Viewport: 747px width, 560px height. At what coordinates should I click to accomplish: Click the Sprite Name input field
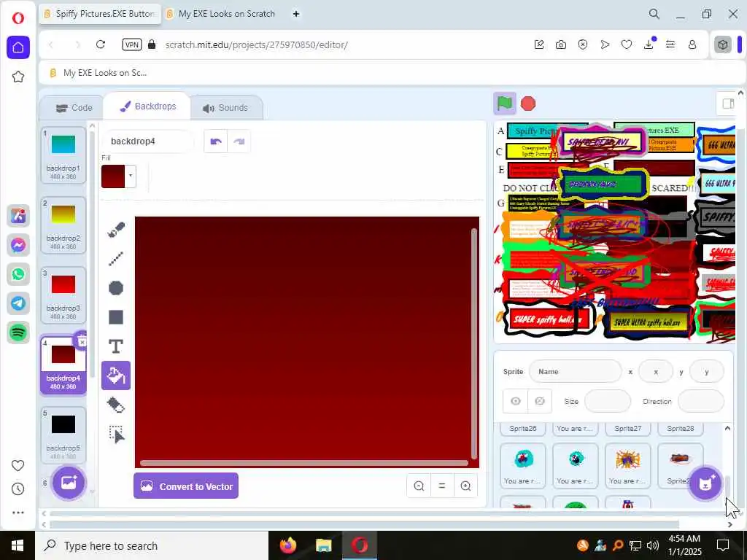point(575,371)
